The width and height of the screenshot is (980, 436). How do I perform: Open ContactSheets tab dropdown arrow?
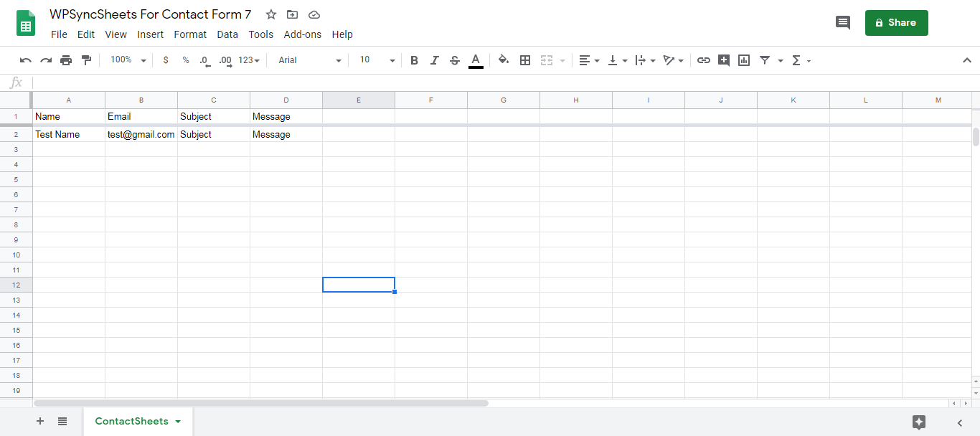click(178, 422)
